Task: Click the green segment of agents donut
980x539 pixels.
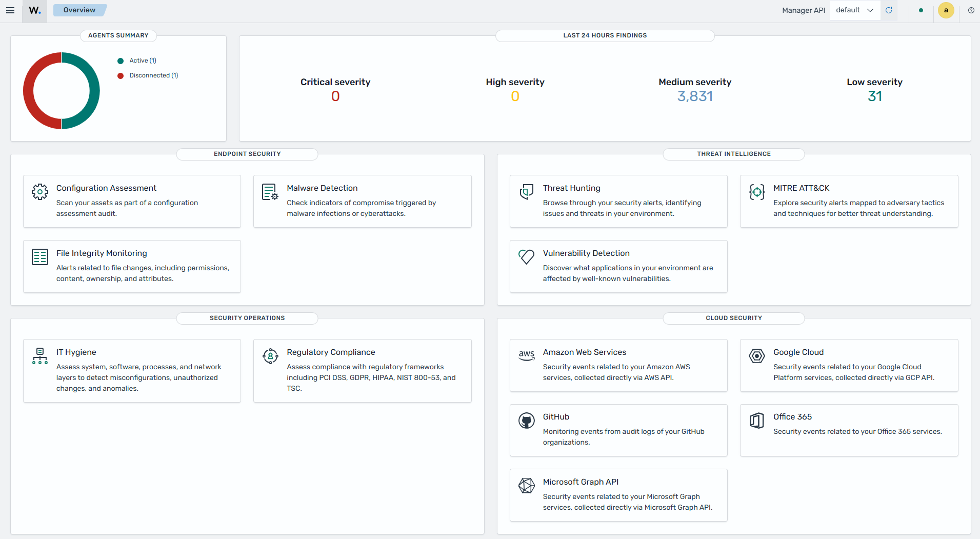Action: [94, 91]
